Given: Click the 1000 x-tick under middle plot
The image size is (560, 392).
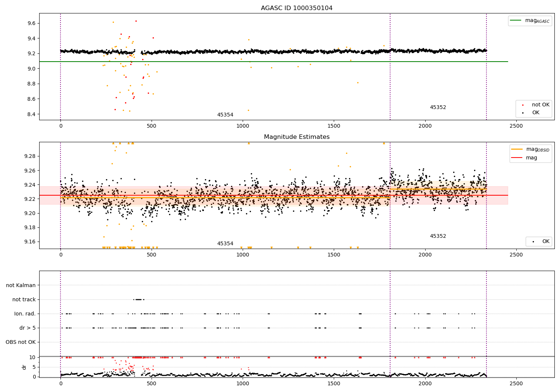Looking at the screenshot, I should point(243,255).
